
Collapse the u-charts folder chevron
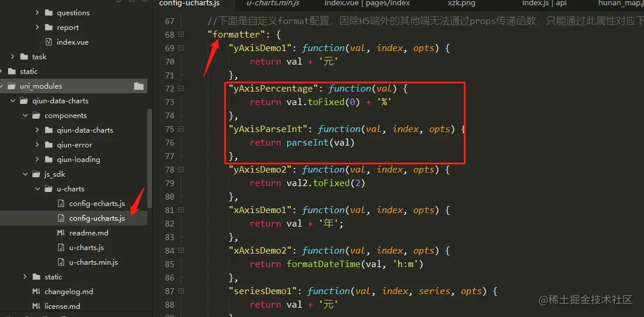[37, 189]
